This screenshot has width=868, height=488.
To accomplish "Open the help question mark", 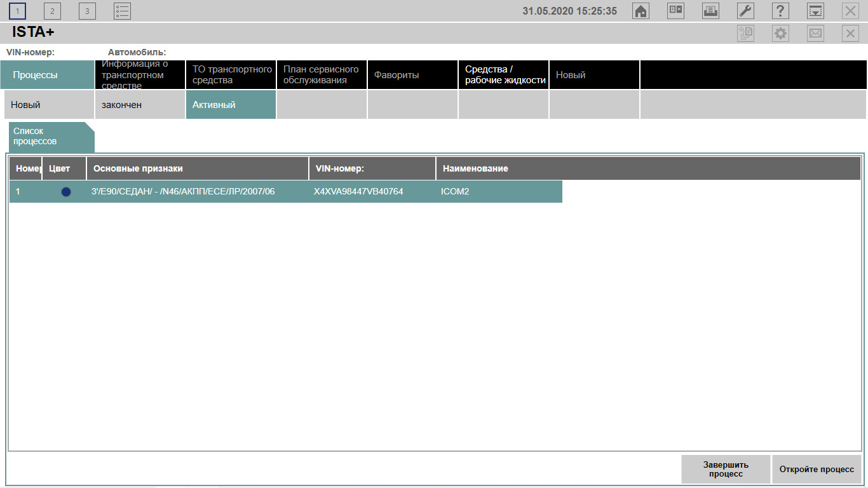I will pyautogui.click(x=780, y=11).
